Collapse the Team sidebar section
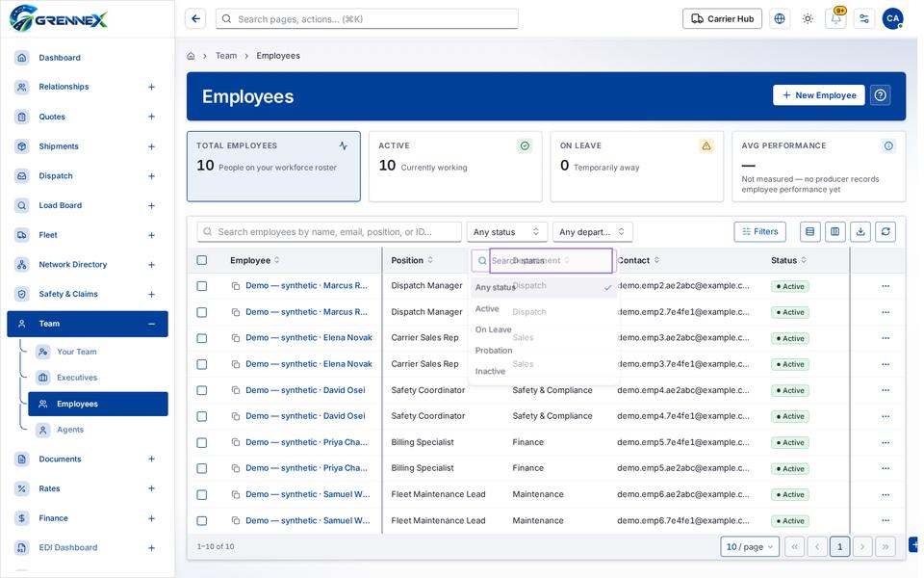Screen dimensions: 924x578 coord(151,324)
